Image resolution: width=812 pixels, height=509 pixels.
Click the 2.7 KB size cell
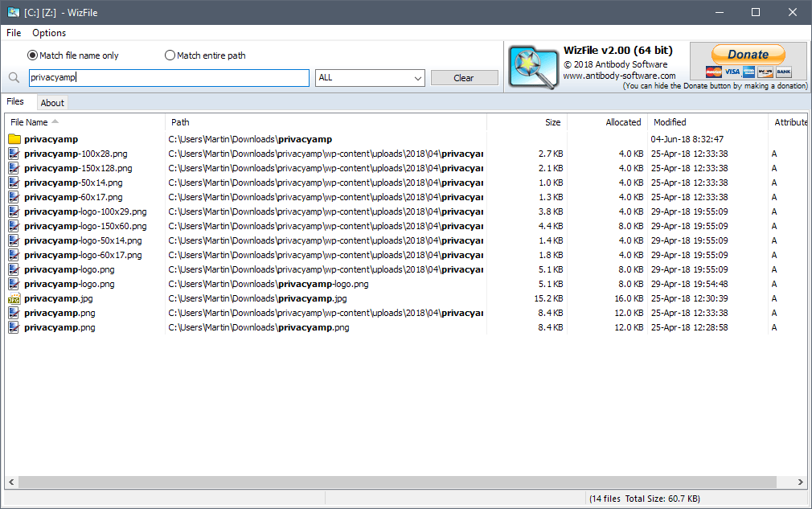[x=551, y=154]
